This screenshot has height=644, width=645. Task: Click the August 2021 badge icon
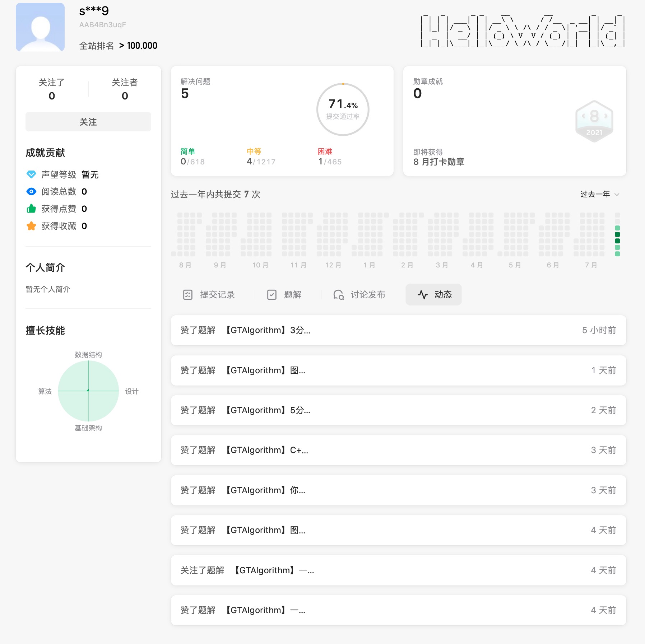click(594, 121)
